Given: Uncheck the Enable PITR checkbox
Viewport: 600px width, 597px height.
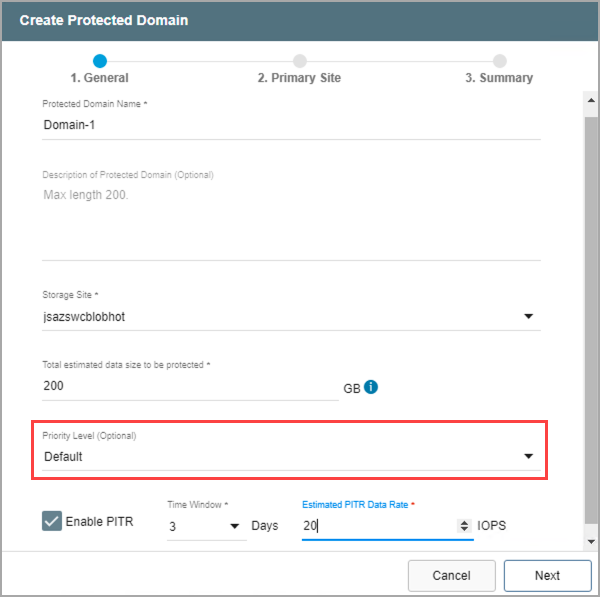Looking at the screenshot, I should pos(52,521).
